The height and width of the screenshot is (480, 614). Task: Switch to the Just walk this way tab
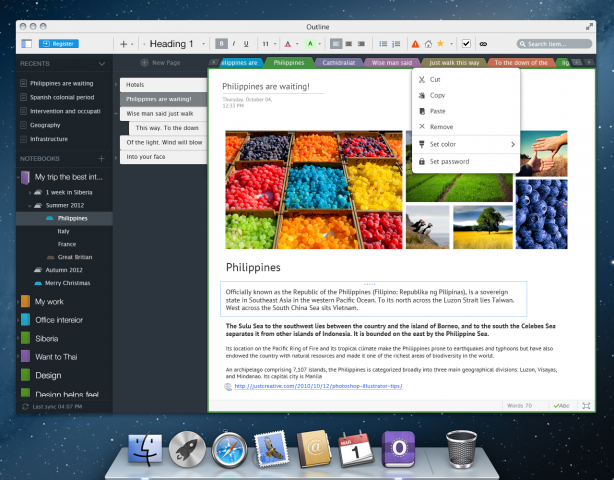point(454,63)
